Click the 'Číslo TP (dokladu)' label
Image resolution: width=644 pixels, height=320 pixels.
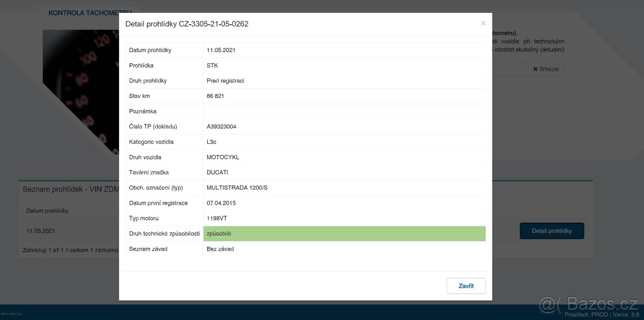[x=153, y=127]
